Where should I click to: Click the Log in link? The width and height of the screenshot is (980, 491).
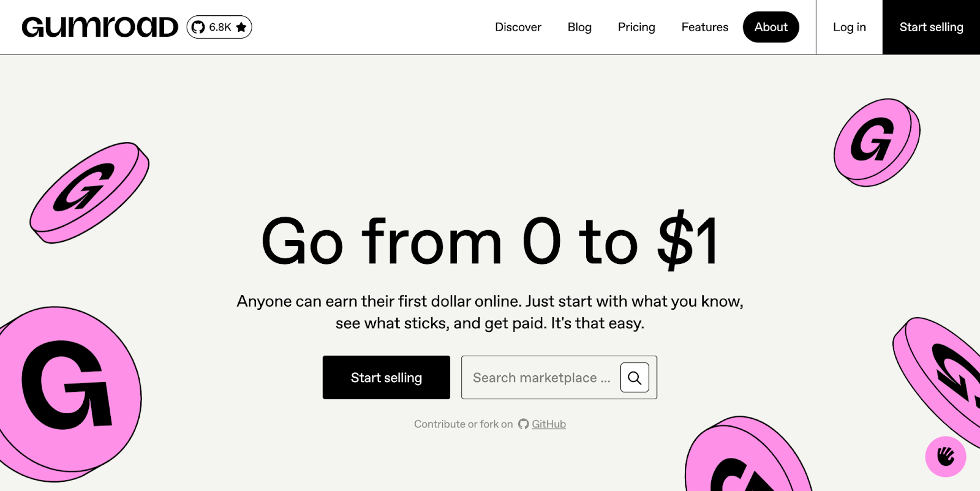coord(849,27)
